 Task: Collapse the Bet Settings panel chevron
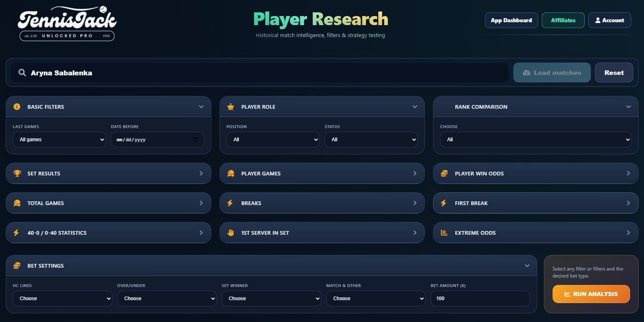tap(527, 266)
